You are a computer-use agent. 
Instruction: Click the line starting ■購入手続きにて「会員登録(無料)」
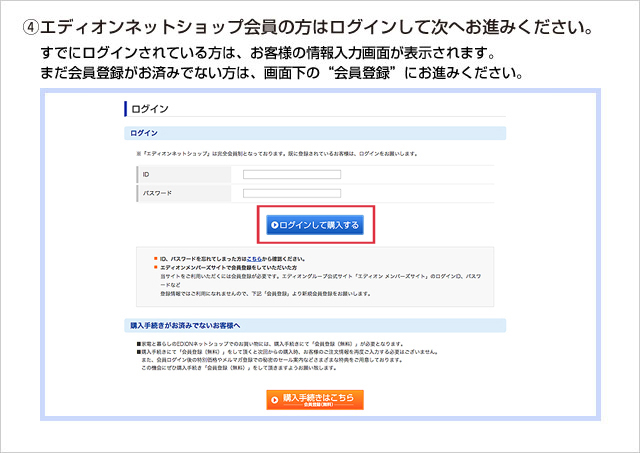[287, 352]
